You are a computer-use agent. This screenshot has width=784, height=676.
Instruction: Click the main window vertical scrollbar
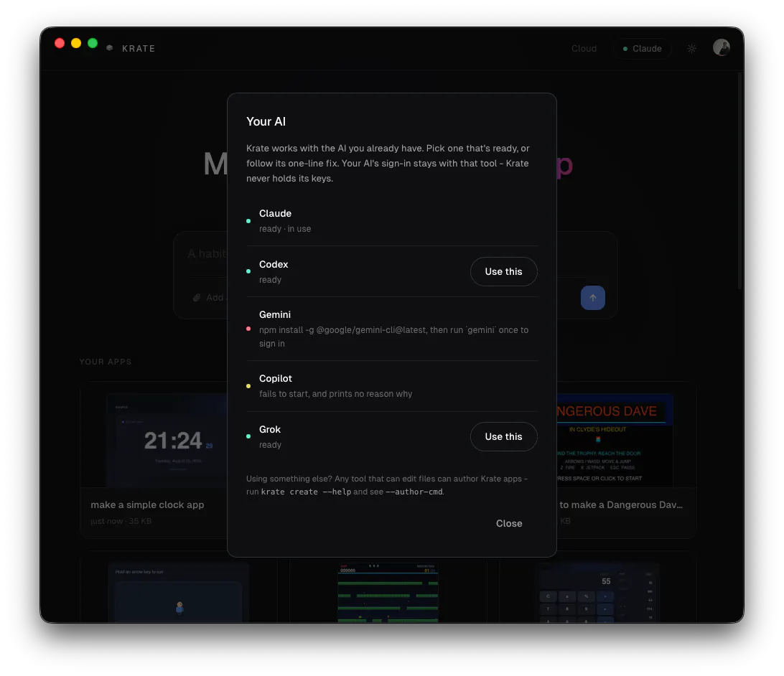tap(740, 181)
